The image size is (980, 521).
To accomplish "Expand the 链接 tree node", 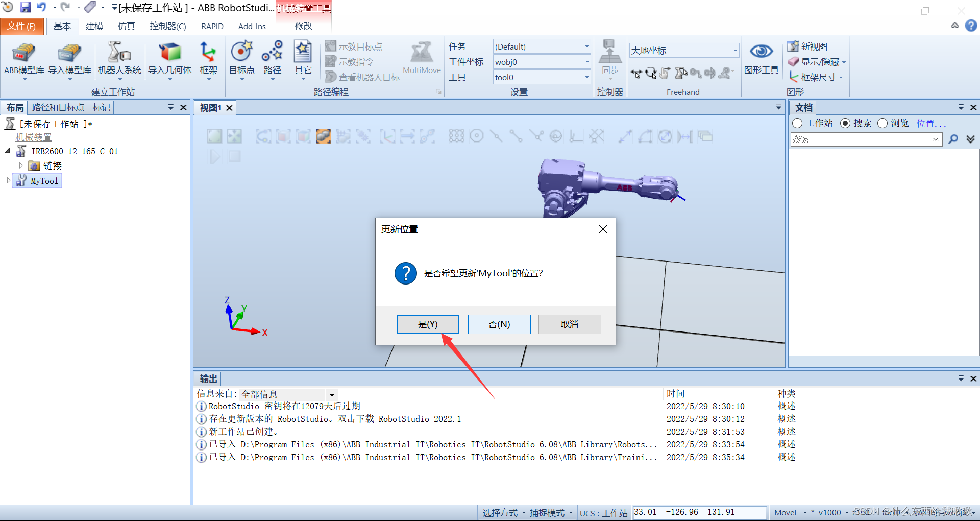I will pyautogui.click(x=21, y=165).
